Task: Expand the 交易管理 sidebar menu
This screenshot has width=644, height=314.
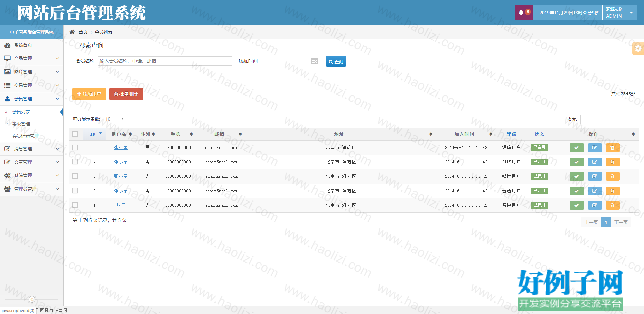Action: click(32, 85)
